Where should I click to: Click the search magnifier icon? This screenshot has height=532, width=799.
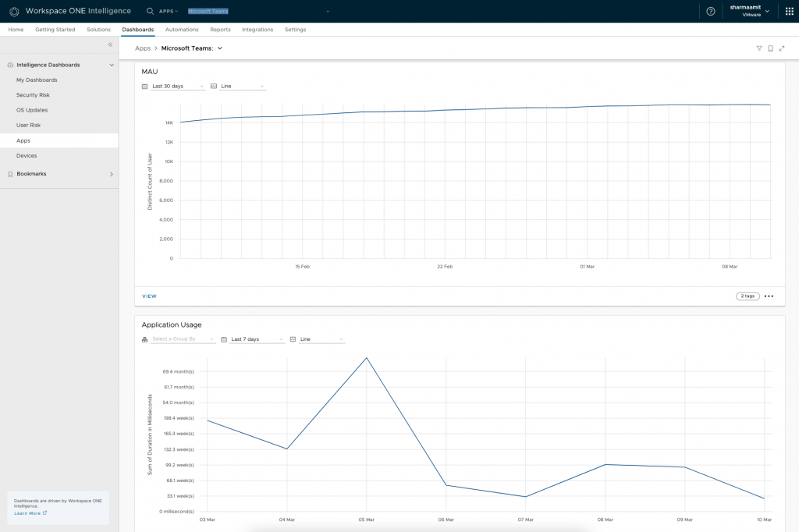coord(150,11)
